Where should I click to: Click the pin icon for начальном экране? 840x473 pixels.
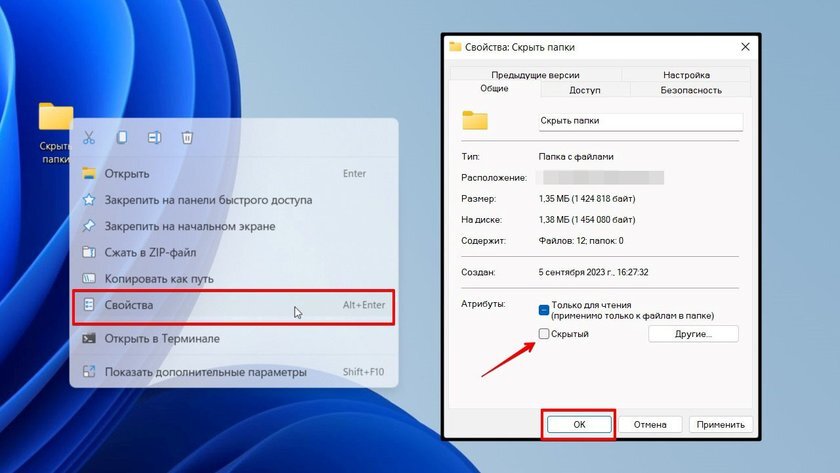[x=89, y=226]
